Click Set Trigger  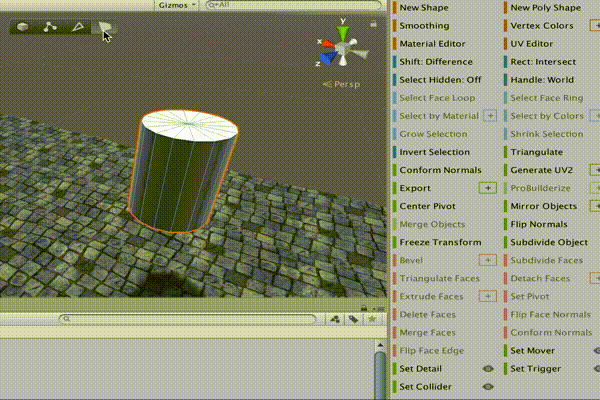pyautogui.click(x=535, y=369)
